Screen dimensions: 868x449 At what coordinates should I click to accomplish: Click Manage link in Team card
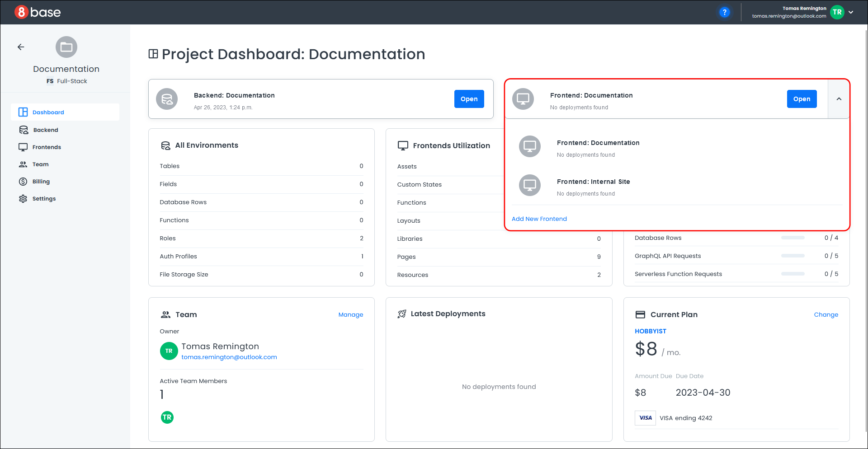350,315
